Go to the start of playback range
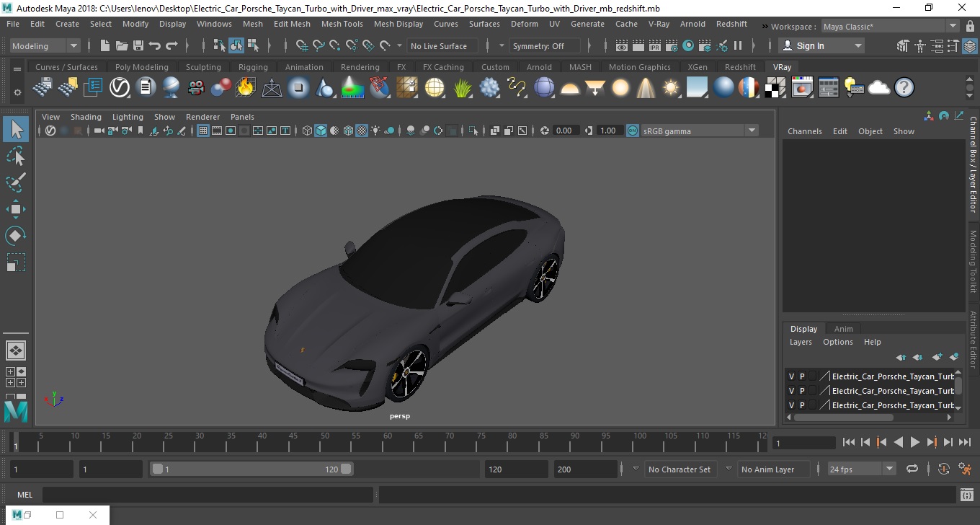 (x=848, y=442)
